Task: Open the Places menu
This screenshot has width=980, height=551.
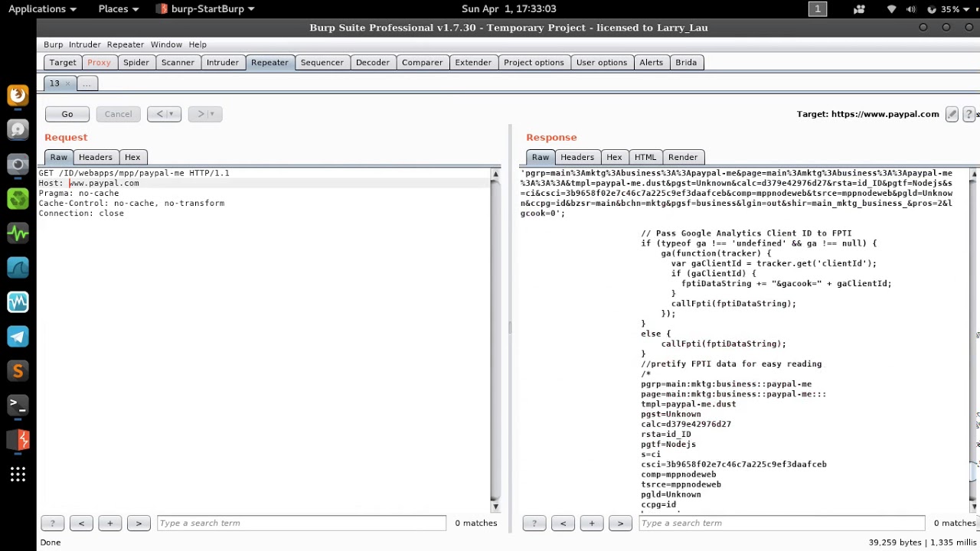Action: pos(119,9)
